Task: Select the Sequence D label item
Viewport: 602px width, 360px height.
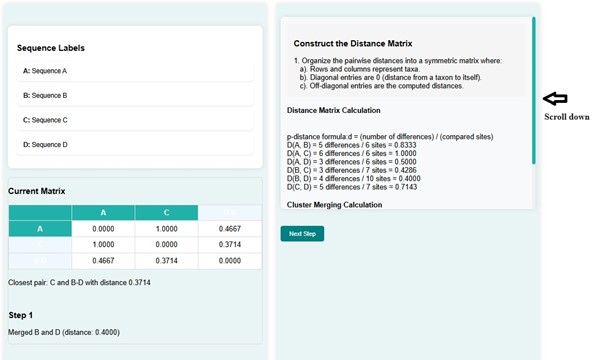Action: point(135,145)
